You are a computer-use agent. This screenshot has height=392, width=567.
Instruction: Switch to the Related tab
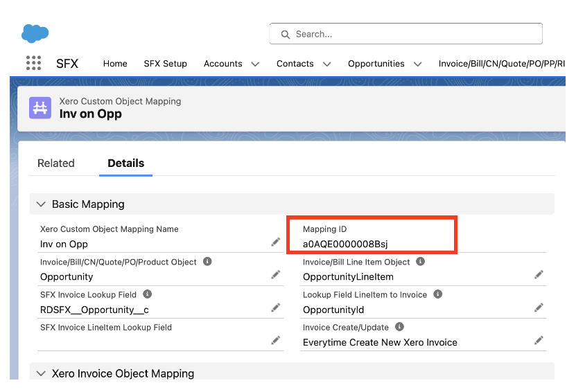[56, 163]
